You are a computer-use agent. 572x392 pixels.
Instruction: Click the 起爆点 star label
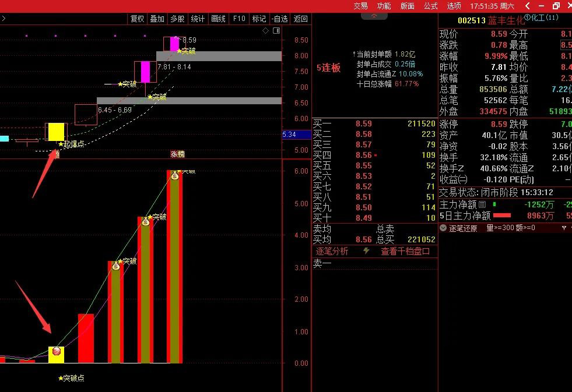tap(72, 144)
